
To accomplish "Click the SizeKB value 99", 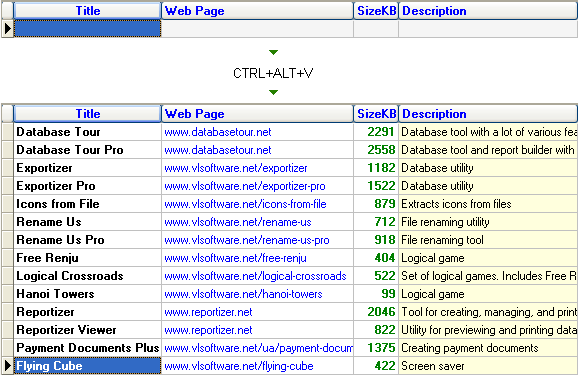I will [388, 294].
